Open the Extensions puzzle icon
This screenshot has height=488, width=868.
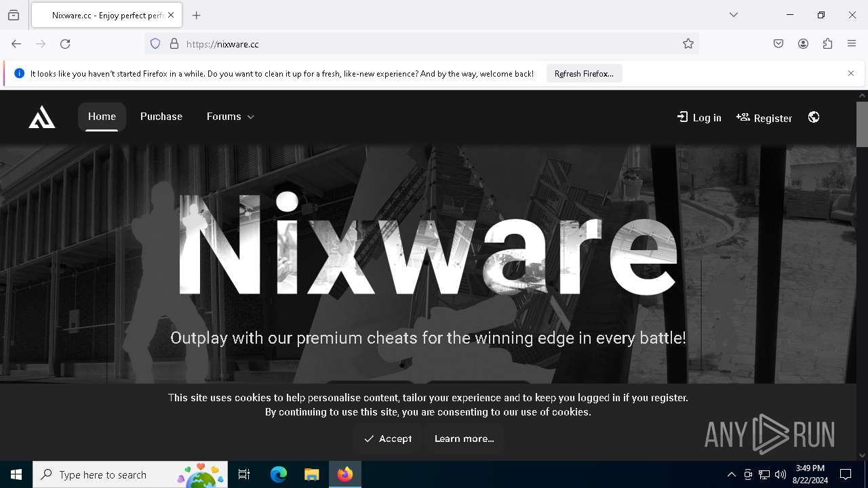[827, 44]
